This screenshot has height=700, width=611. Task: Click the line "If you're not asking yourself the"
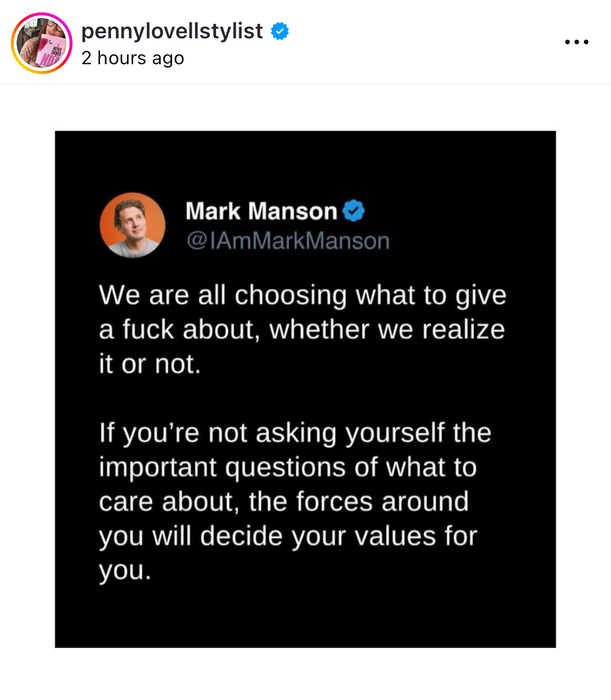click(295, 433)
